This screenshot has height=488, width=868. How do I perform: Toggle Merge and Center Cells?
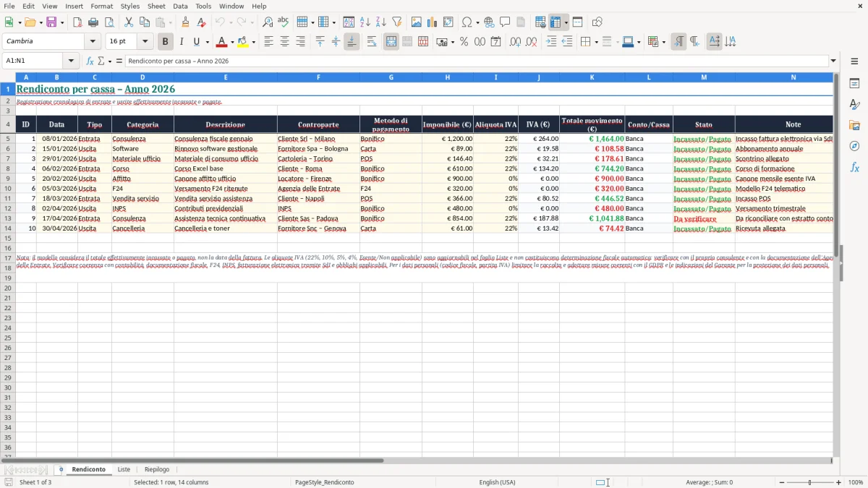(x=391, y=42)
